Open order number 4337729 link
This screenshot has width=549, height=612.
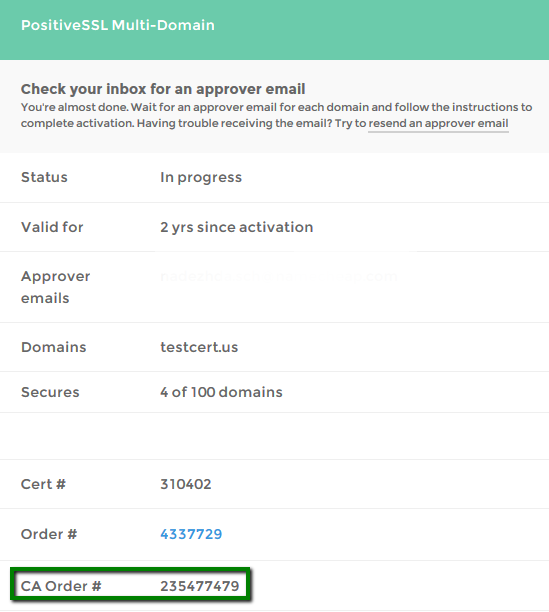pyautogui.click(x=191, y=534)
